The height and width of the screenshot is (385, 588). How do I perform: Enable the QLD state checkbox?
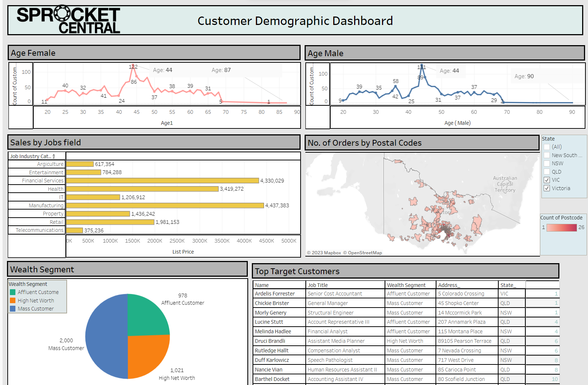coord(547,172)
